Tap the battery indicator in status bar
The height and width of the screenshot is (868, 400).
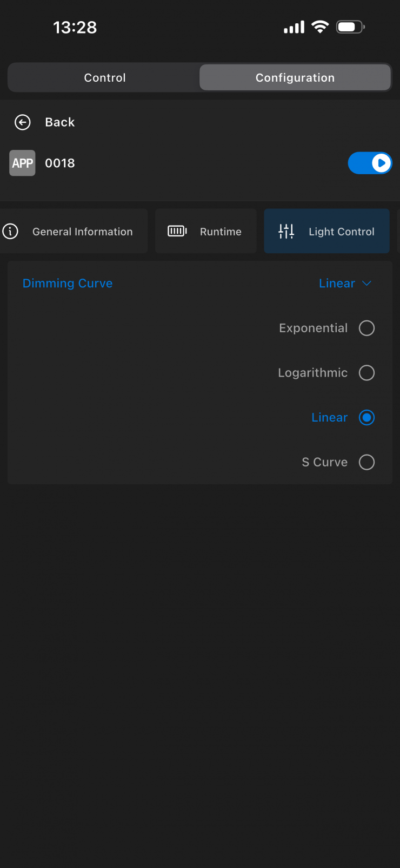tap(351, 27)
